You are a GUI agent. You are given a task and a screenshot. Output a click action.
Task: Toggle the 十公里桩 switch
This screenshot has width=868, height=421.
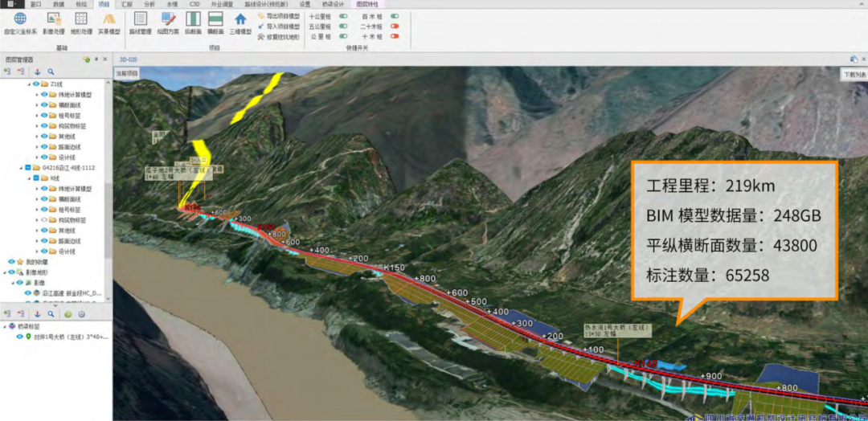coord(343,16)
